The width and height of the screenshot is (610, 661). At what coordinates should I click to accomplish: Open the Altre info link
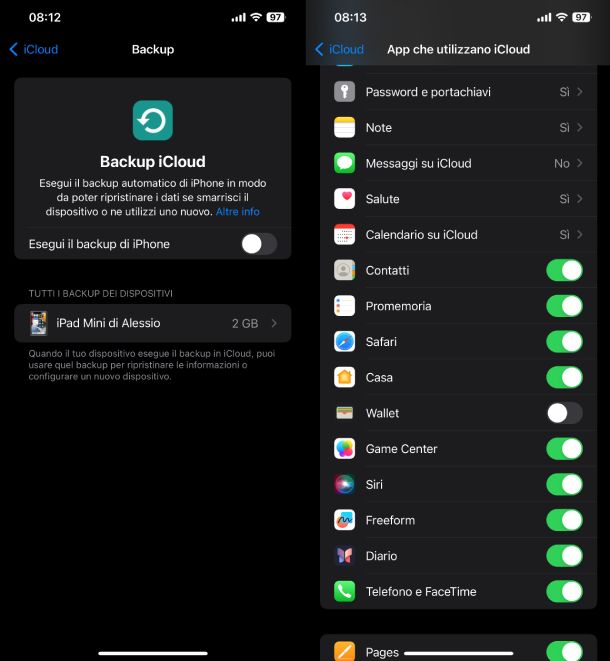238,212
